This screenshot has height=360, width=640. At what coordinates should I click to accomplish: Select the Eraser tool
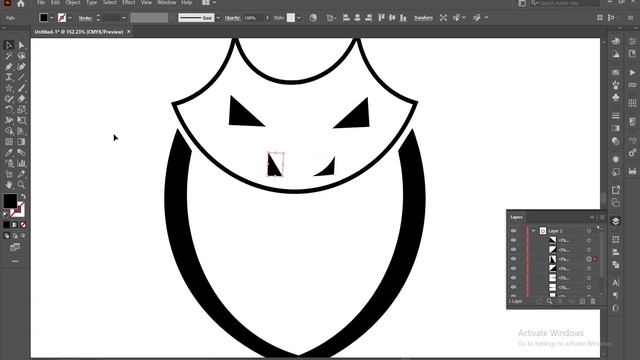click(x=21, y=98)
